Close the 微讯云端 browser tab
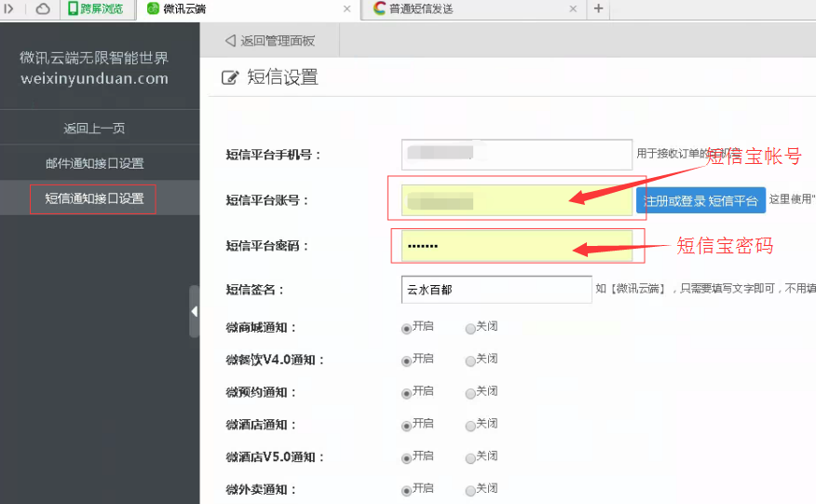816x504 pixels. (x=347, y=9)
